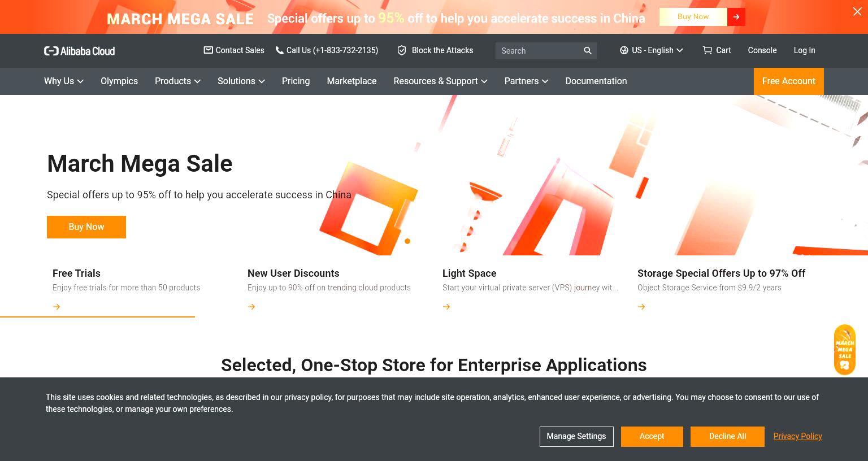Click the envelope icon beside Contact Sales
The width and height of the screenshot is (868, 461).
coord(208,50)
